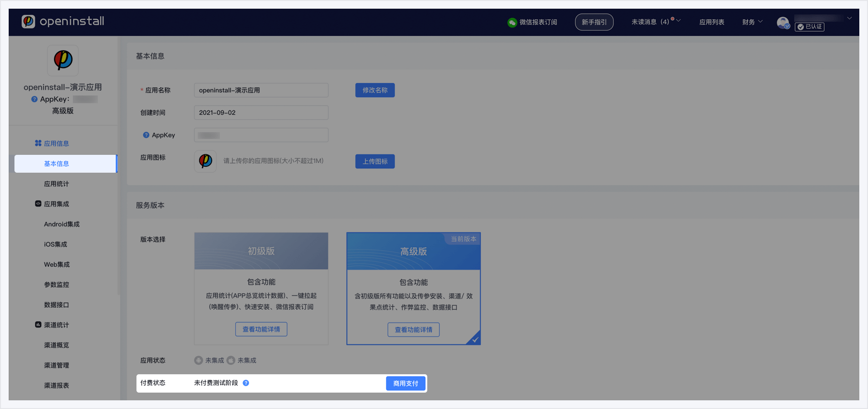Open Android集成 in sidebar

point(62,224)
